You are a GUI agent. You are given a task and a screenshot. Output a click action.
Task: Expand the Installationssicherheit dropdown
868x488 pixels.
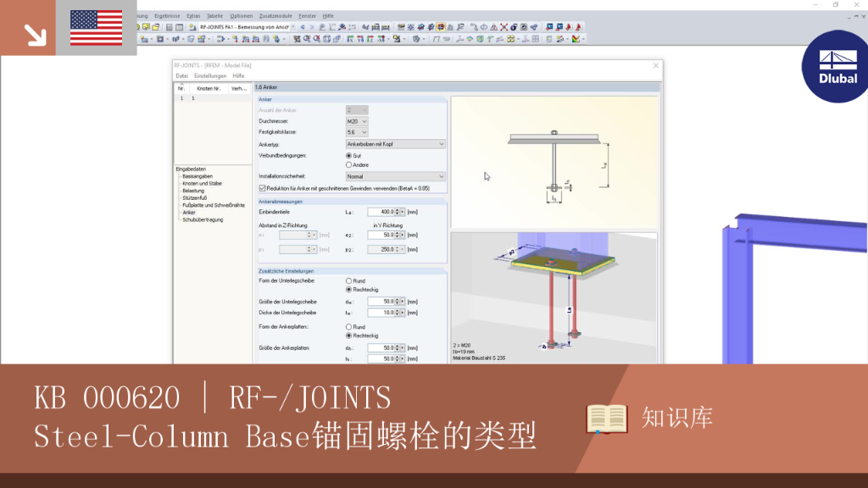(395, 176)
